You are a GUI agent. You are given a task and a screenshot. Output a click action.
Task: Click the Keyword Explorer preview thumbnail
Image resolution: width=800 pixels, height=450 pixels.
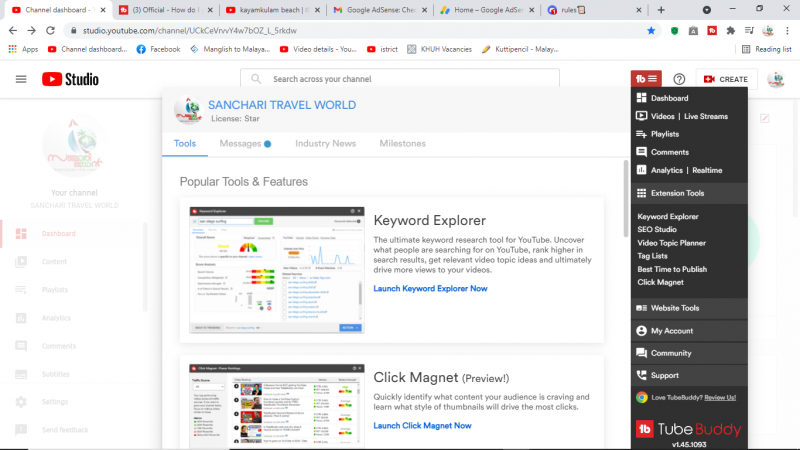(x=275, y=270)
